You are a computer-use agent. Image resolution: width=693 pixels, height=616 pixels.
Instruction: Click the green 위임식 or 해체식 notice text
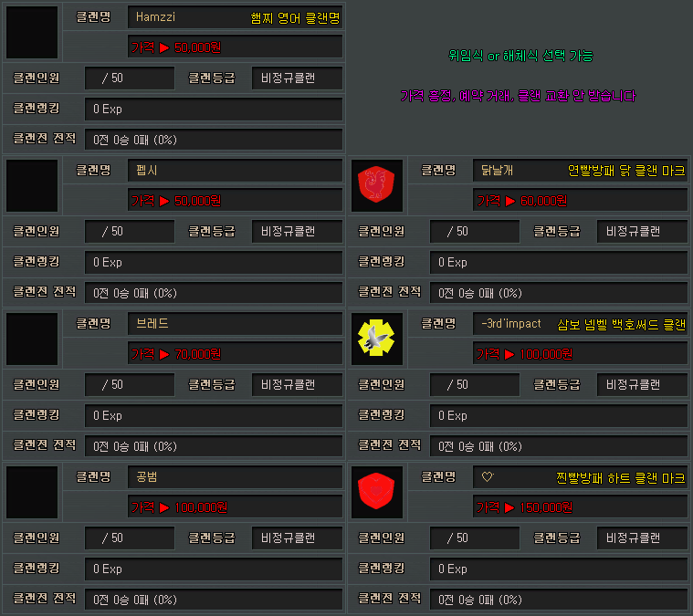[520, 56]
